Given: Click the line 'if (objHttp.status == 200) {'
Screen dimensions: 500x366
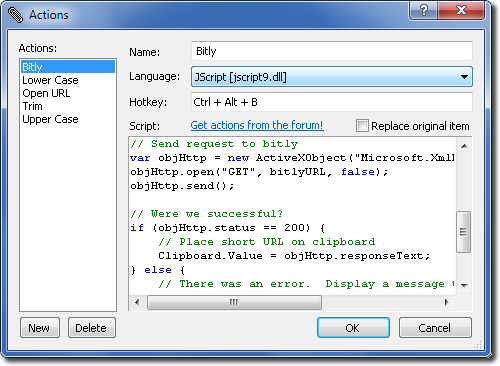Looking at the screenshot, I should (228, 228).
